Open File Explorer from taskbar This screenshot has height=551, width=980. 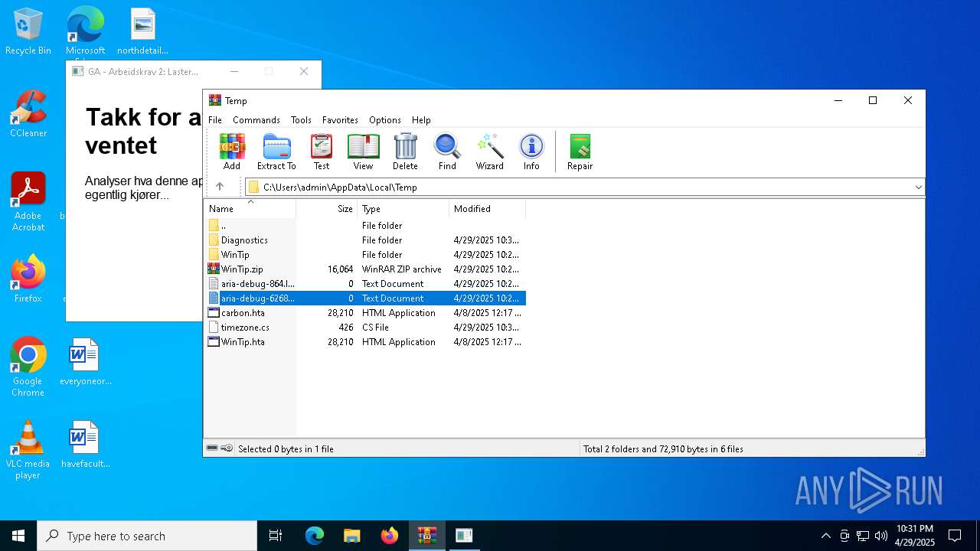351,536
